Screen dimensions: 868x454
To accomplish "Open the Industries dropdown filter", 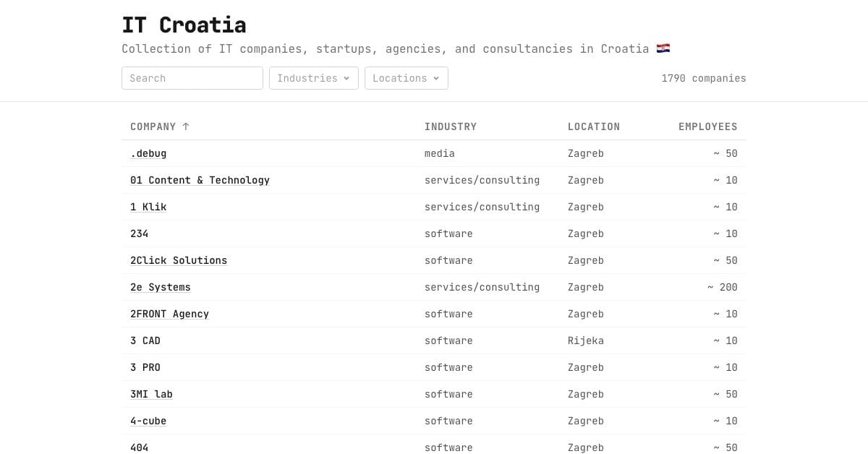I will [314, 78].
